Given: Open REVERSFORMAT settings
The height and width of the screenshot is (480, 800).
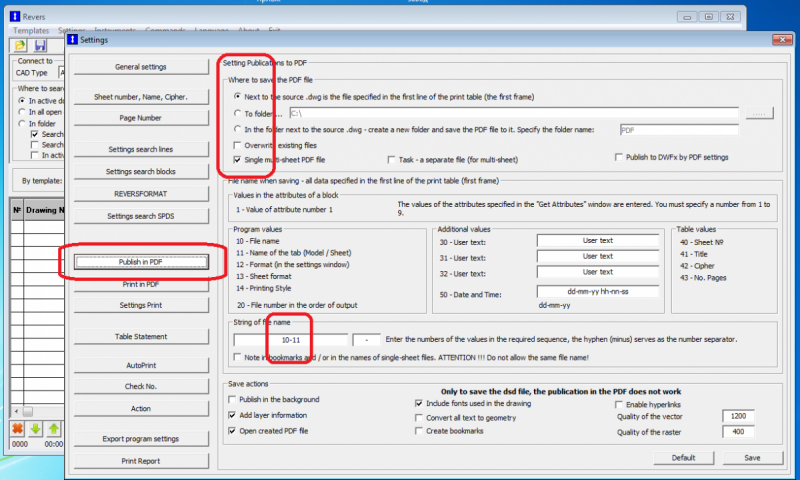Looking at the screenshot, I should [x=141, y=194].
